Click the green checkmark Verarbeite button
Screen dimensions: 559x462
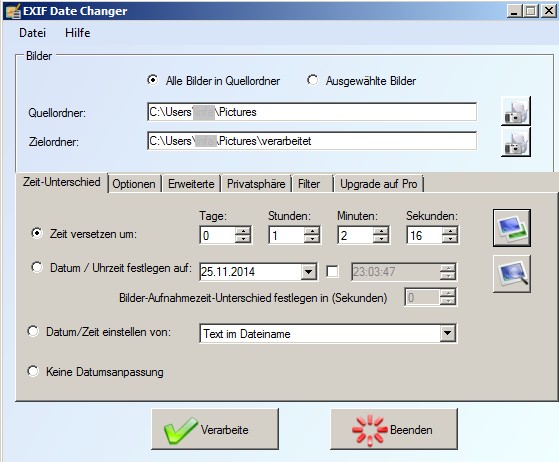click(215, 429)
